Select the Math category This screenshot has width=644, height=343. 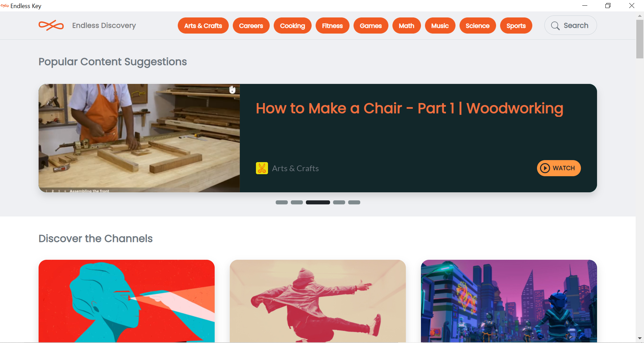click(x=407, y=26)
